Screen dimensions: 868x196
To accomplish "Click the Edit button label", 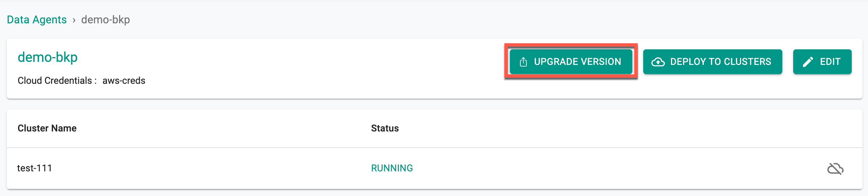I will [x=830, y=62].
